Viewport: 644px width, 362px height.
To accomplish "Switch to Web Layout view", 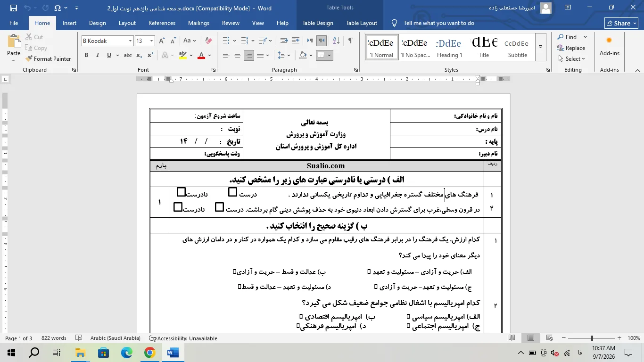I will (550, 338).
